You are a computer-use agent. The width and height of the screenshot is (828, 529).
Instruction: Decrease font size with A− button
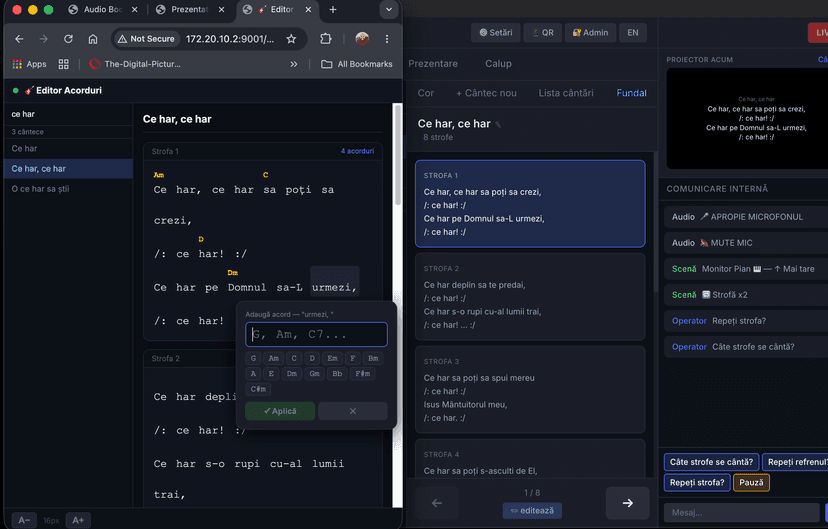(24, 520)
